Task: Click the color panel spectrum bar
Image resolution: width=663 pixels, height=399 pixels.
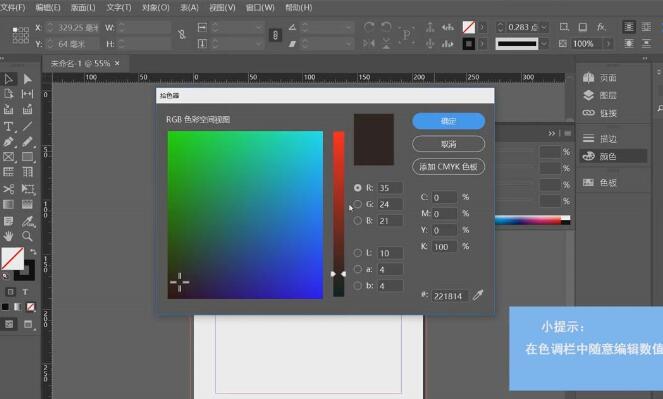Action: 533,220
